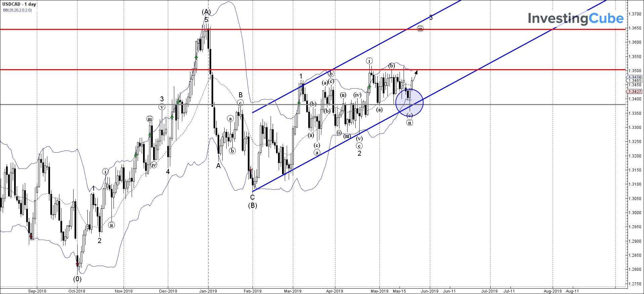Select the (A) wave label at the peak
The height and width of the screenshot is (294, 644).
coord(206,12)
